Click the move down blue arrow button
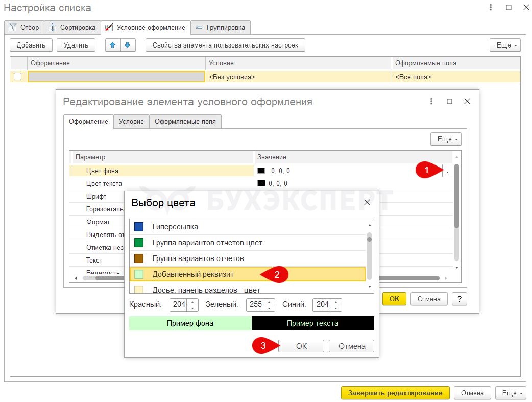This screenshot has width=532, height=402. 128,45
